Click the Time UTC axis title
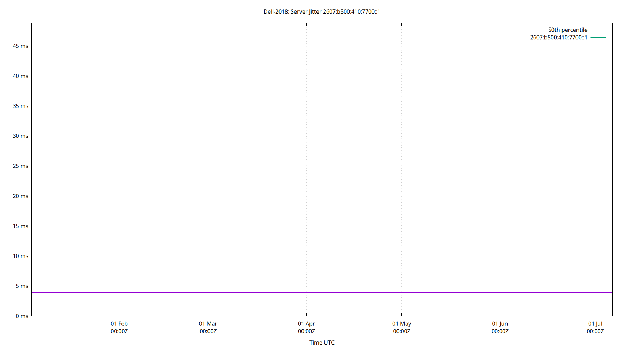 click(321, 342)
